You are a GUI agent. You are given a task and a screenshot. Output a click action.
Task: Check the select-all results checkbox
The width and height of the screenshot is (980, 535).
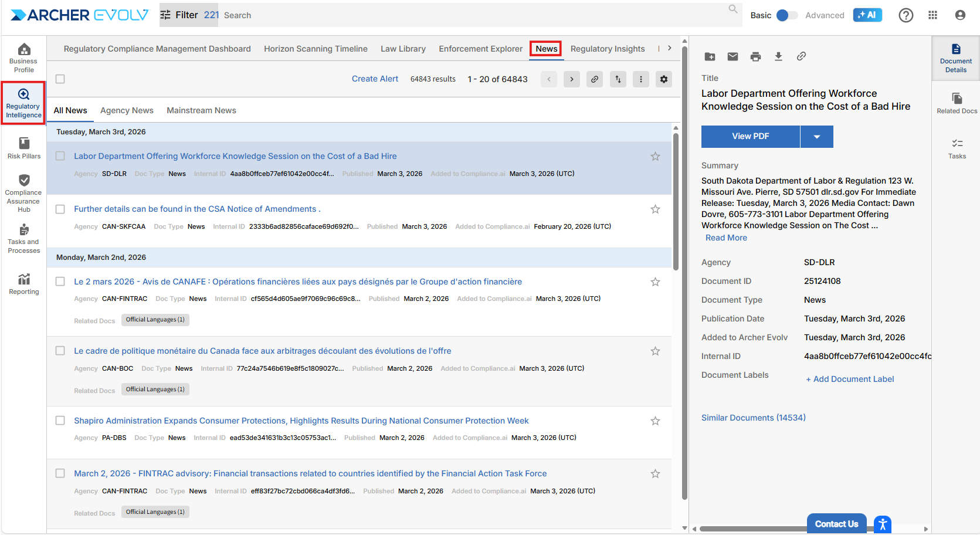tap(60, 79)
